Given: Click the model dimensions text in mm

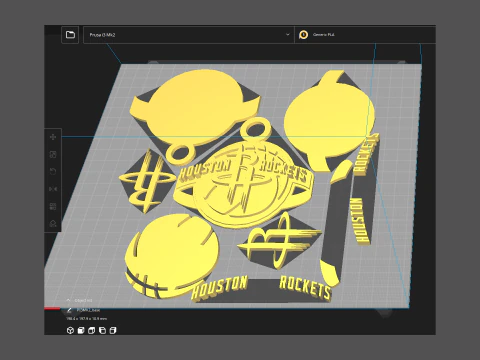Looking at the screenshot, I should (87, 319).
